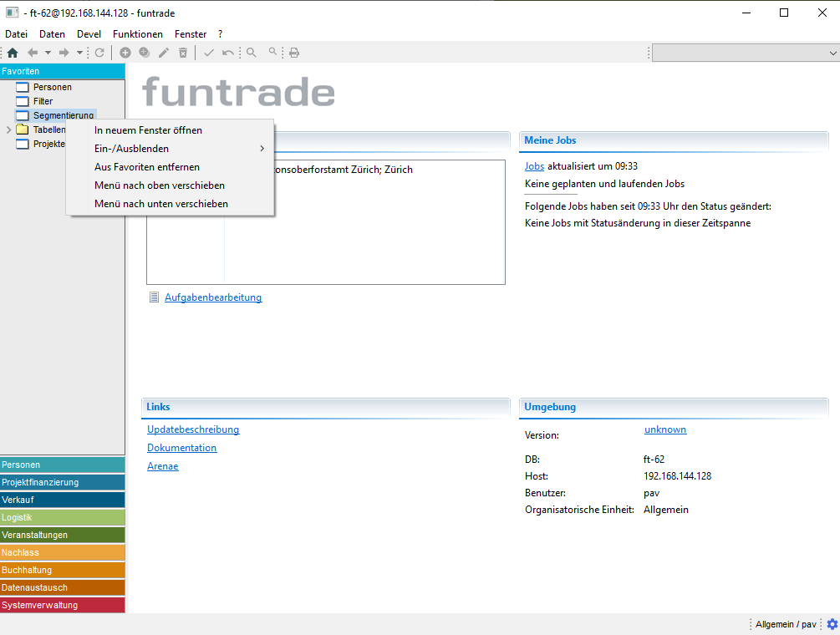
Task: Open the back navigation history dropdown arrow
Action: tap(48, 53)
